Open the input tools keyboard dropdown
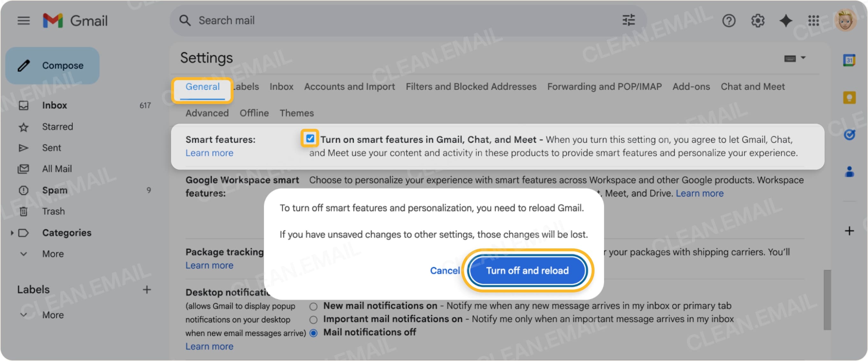 click(795, 58)
